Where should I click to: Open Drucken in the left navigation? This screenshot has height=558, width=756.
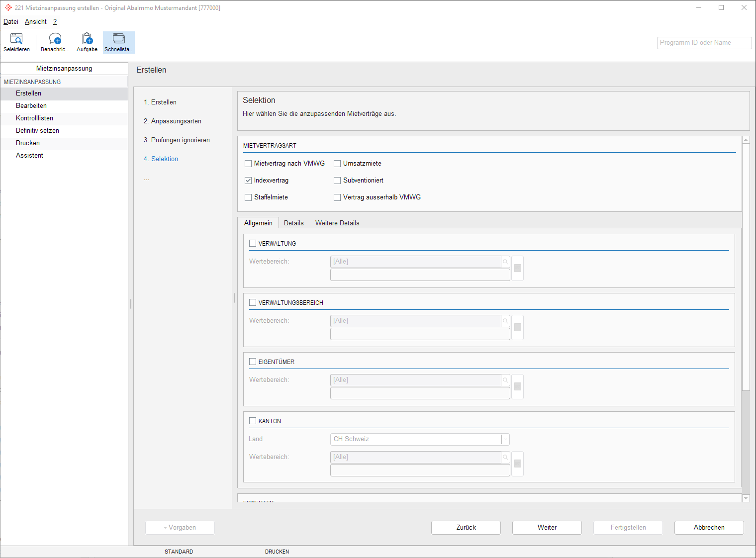click(x=64, y=143)
